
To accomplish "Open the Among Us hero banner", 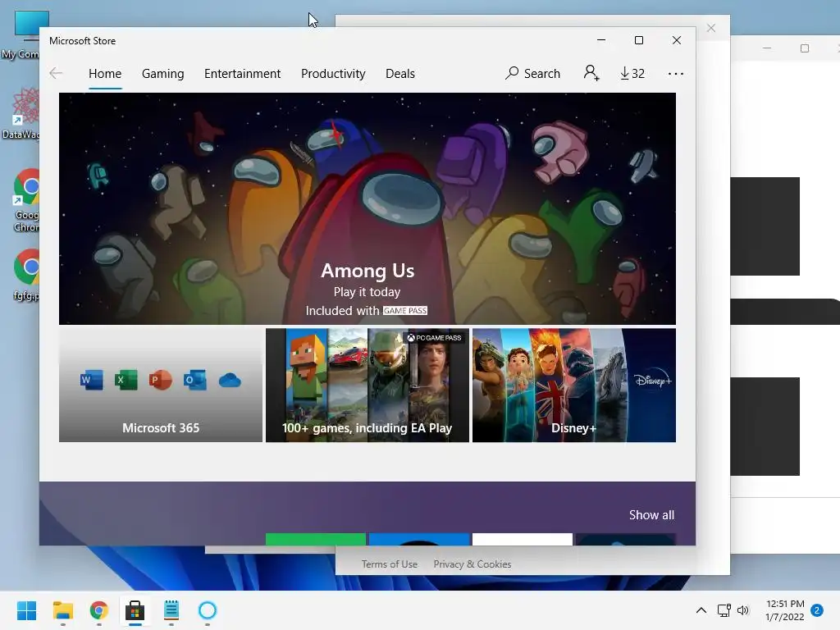I will pyautogui.click(x=367, y=208).
